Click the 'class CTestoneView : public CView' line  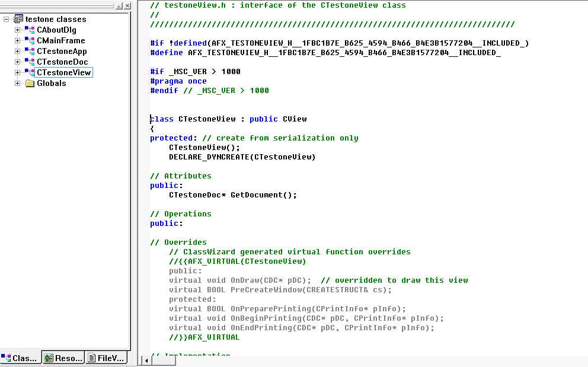coord(228,119)
